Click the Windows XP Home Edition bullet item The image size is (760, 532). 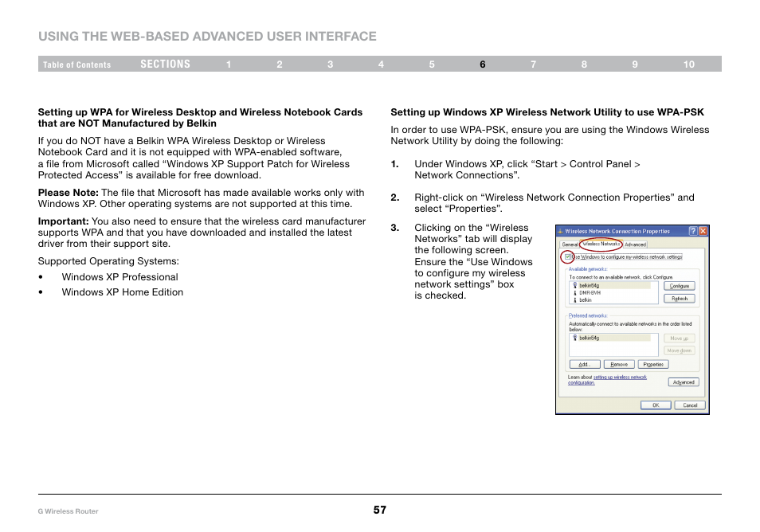[122, 292]
